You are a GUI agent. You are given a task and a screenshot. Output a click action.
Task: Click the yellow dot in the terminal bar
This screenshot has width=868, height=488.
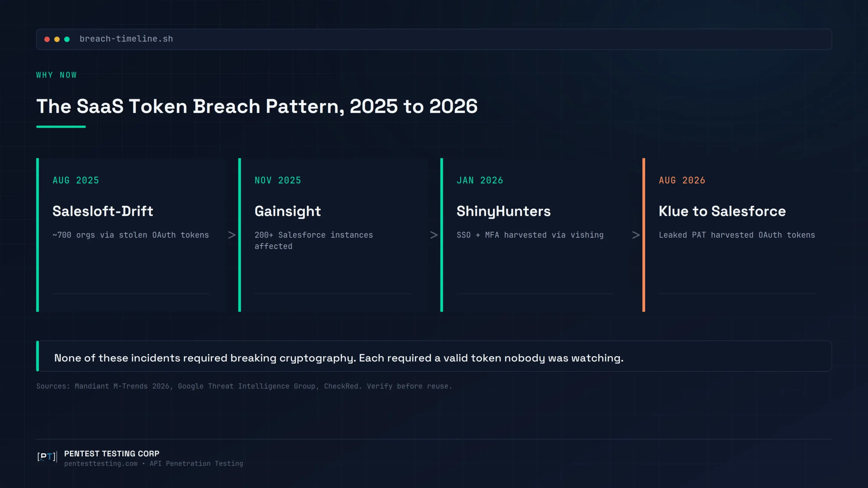pos(57,39)
